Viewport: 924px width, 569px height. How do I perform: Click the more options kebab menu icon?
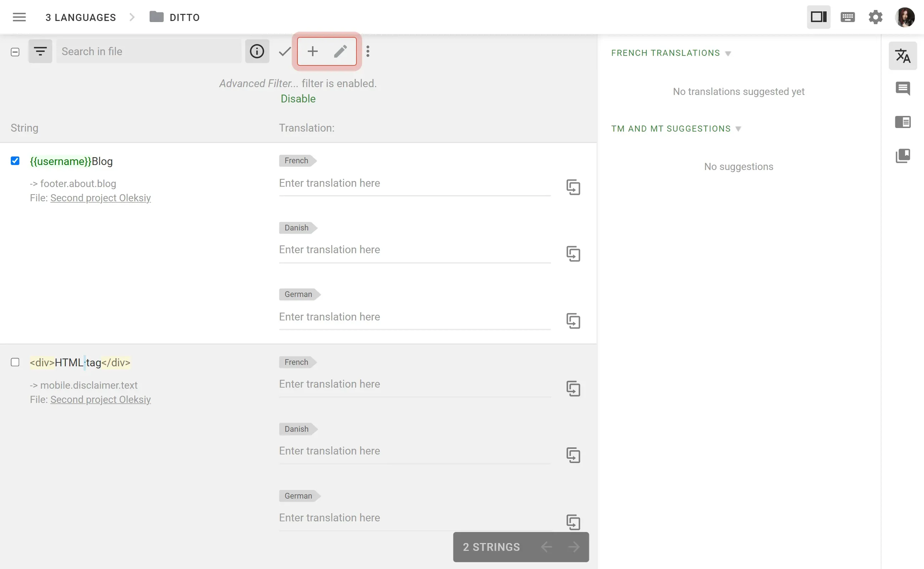coord(367,52)
